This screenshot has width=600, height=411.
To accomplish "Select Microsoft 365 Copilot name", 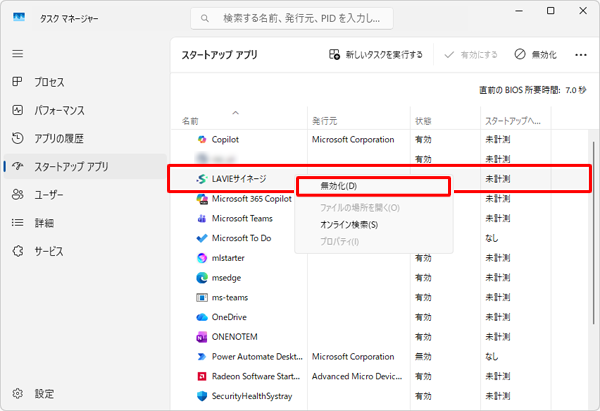I will (251, 199).
